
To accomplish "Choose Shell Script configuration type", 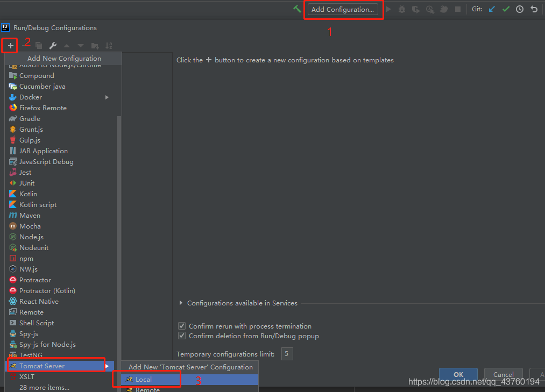I will [59, 323].
